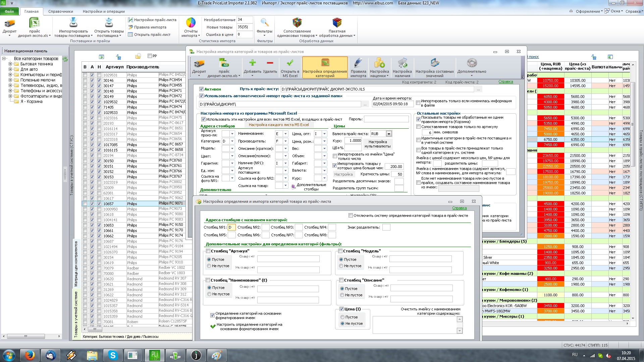
Task: Click the Windows Start button
Action: coord(9,355)
